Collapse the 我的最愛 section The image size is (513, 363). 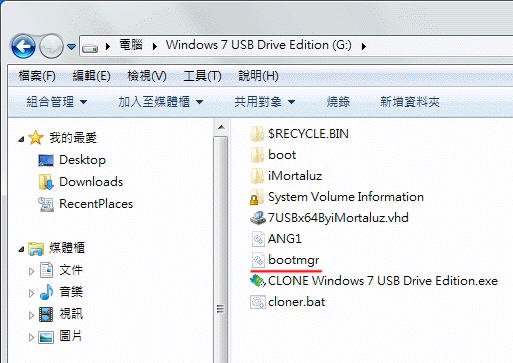[x=21, y=139]
